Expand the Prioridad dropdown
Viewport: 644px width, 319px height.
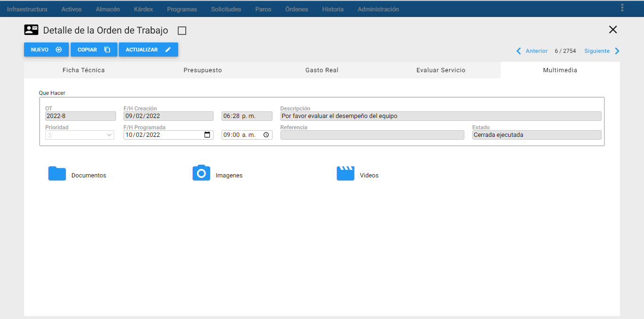[x=81, y=135]
